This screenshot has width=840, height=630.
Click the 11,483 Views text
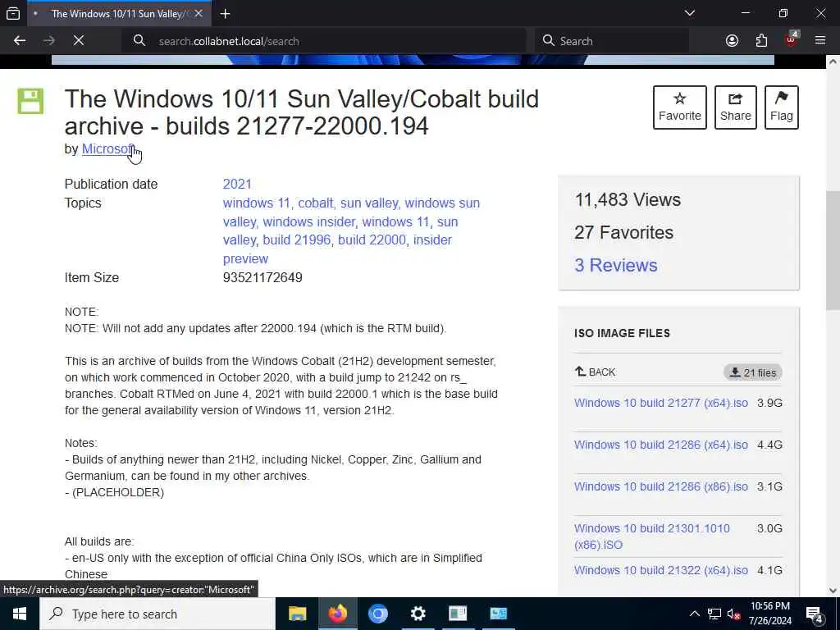pos(628,200)
